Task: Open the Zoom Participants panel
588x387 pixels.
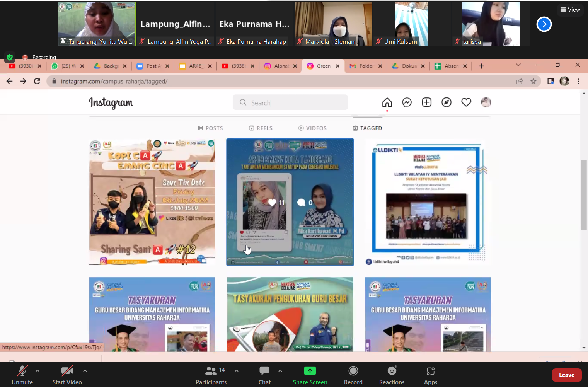Action: click(x=211, y=375)
